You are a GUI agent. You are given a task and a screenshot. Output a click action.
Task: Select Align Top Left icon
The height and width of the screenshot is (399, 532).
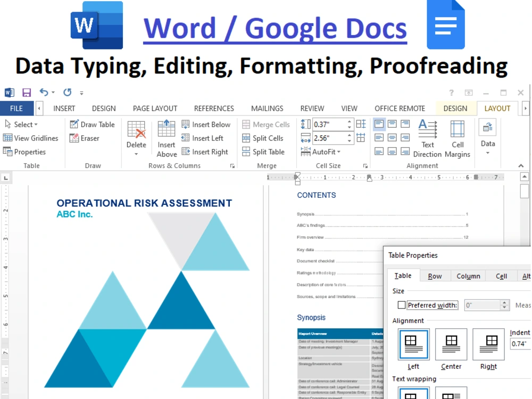point(379,124)
